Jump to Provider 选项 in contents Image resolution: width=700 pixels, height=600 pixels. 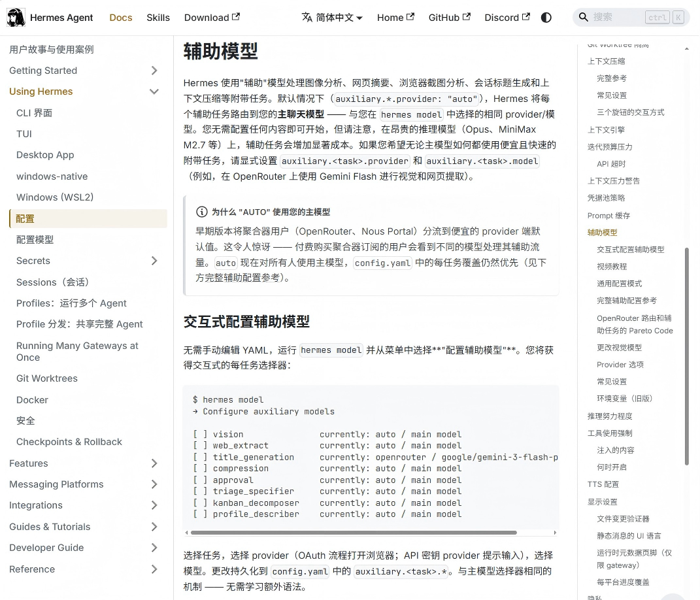[620, 365]
